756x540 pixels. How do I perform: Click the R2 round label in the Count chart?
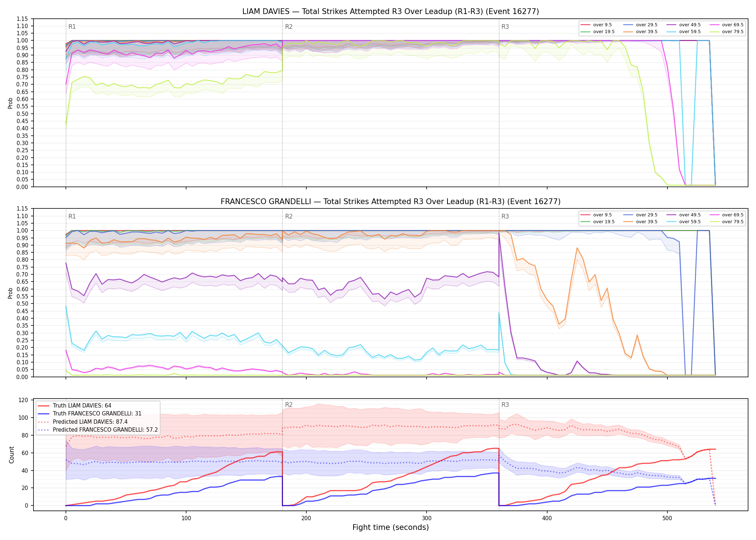[289, 405]
